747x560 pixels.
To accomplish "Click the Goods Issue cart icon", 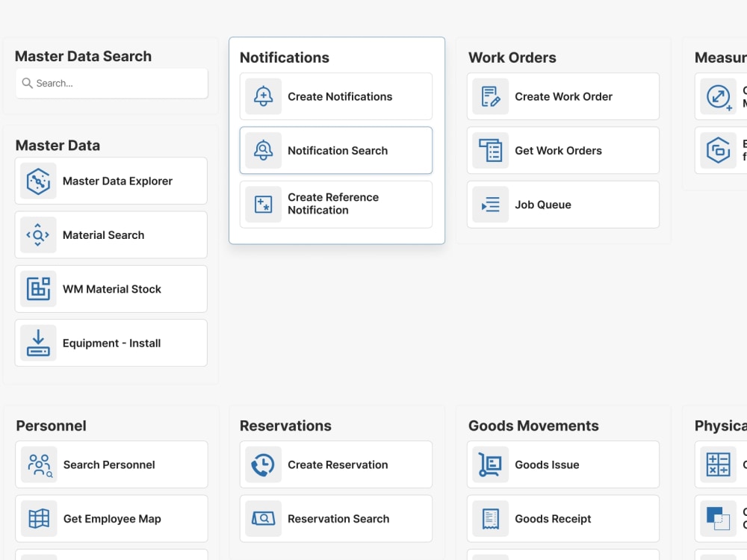I will tap(490, 464).
